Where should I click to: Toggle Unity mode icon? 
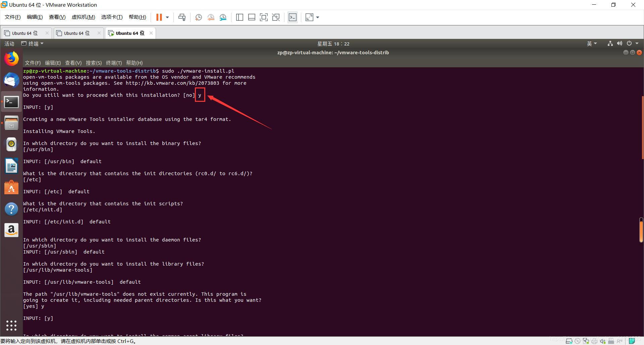tap(276, 17)
